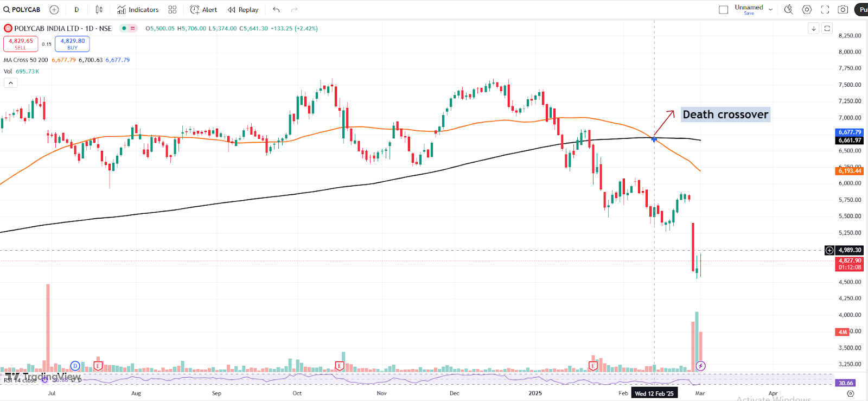Screen dimensions: 868x401
Task: Click the earnings E marker in late July
Action: [x=98, y=366]
